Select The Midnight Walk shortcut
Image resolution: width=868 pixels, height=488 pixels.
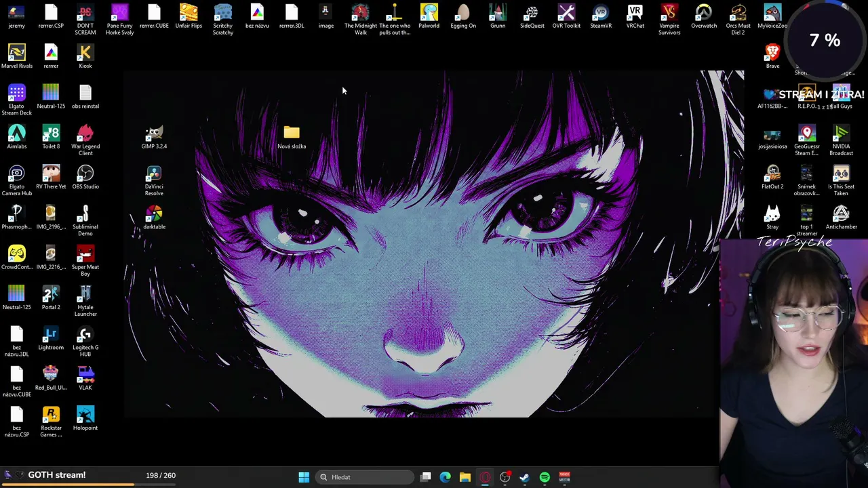pos(361,20)
